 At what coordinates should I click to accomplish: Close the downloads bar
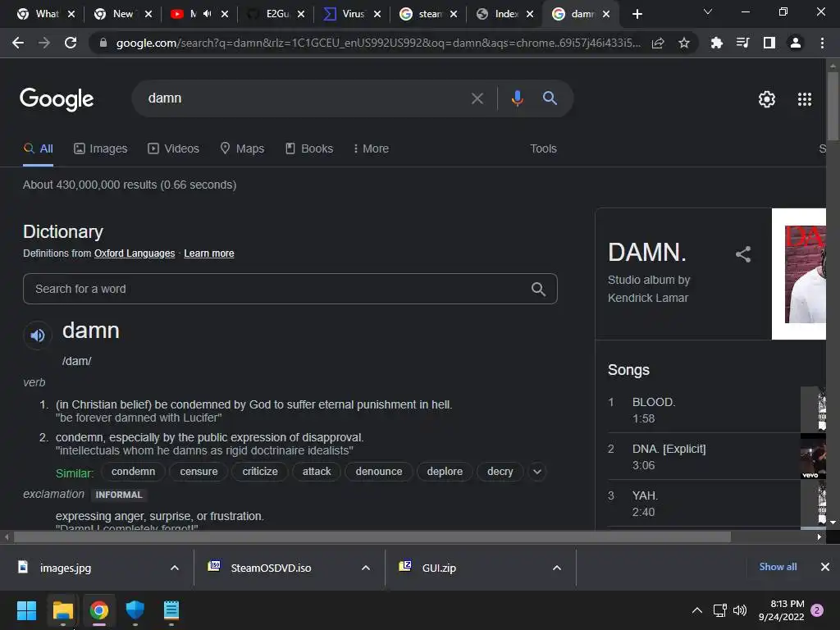[825, 567]
